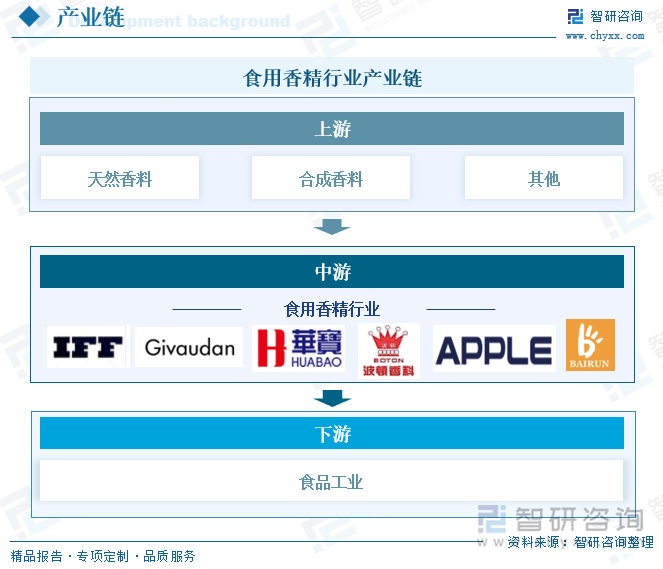Click the APPLE logo
The image size is (663, 569).
(494, 349)
